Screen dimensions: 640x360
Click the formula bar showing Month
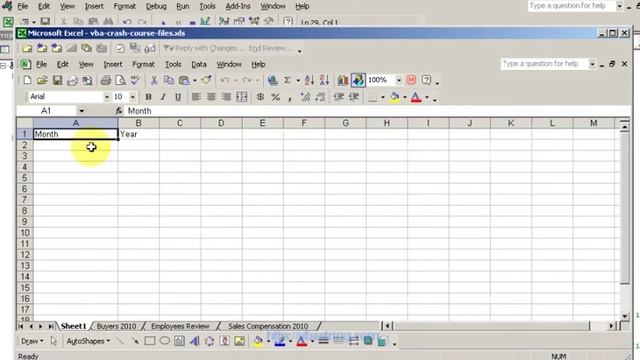click(378, 111)
